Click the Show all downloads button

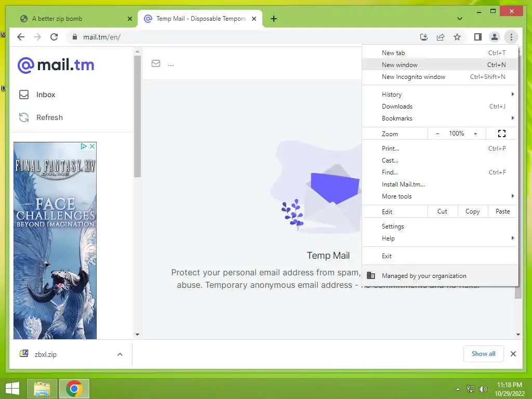coord(484,354)
